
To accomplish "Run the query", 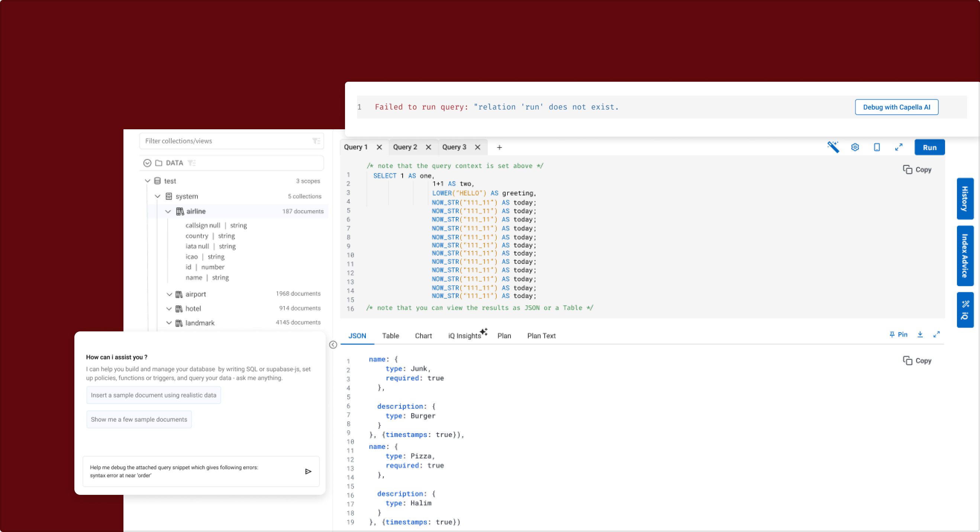I will coord(929,147).
